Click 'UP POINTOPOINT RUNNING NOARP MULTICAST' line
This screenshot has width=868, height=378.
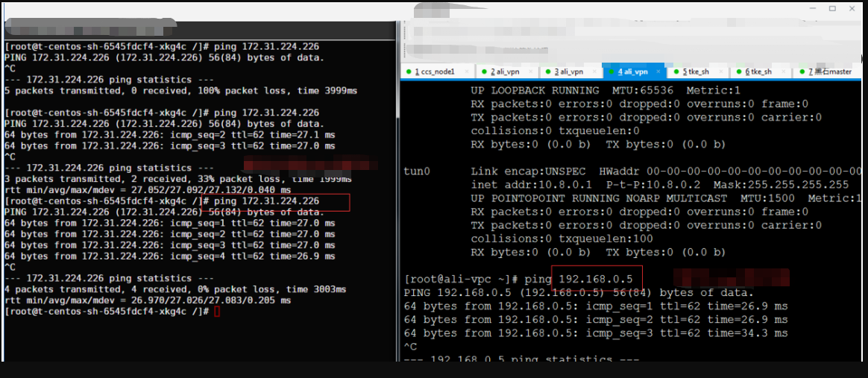tap(667, 198)
